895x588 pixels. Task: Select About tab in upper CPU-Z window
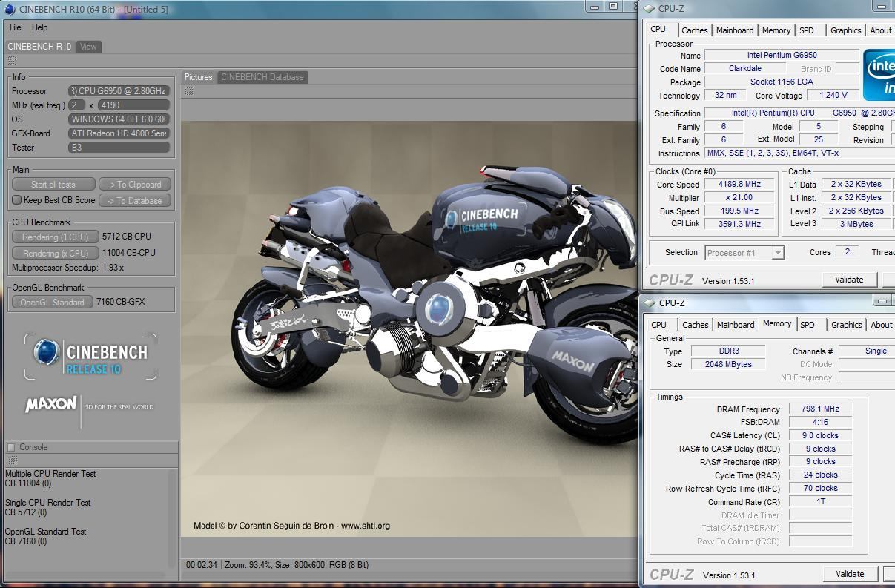point(881,30)
